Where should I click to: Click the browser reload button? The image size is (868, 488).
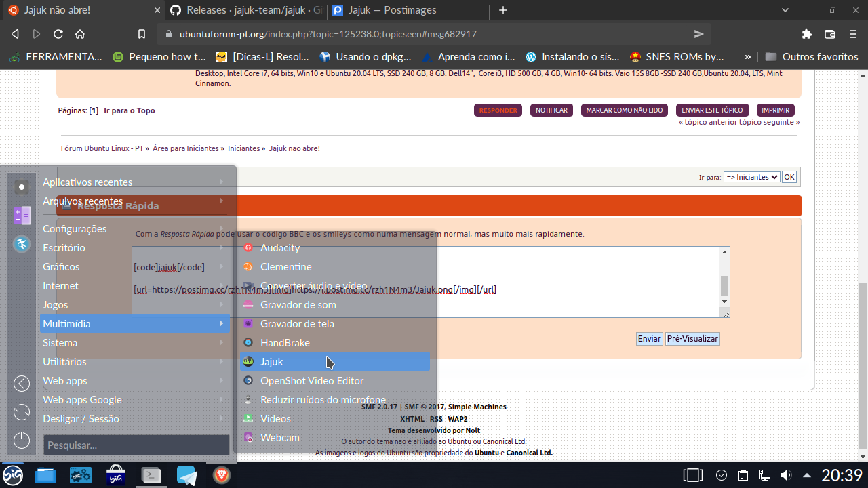click(x=58, y=34)
